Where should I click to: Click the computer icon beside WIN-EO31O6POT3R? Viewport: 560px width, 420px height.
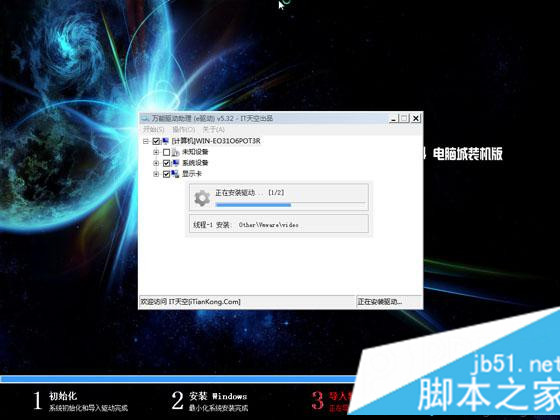[165, 141]
